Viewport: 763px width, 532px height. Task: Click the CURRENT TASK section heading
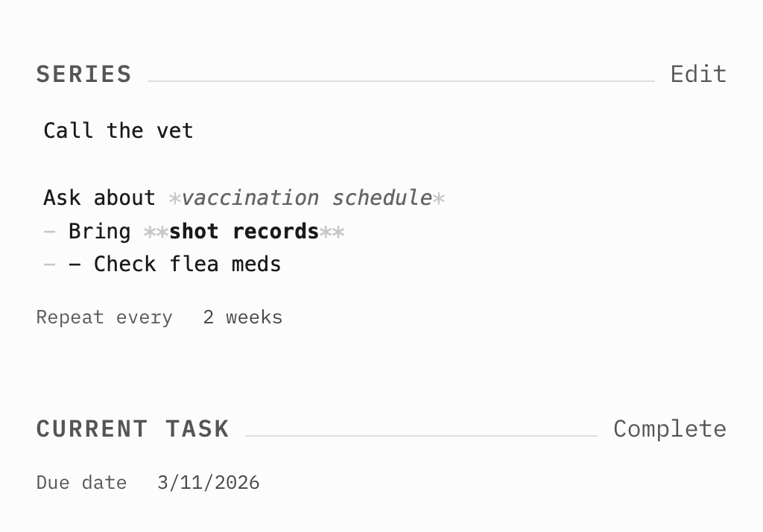click(x=133, y=428)
